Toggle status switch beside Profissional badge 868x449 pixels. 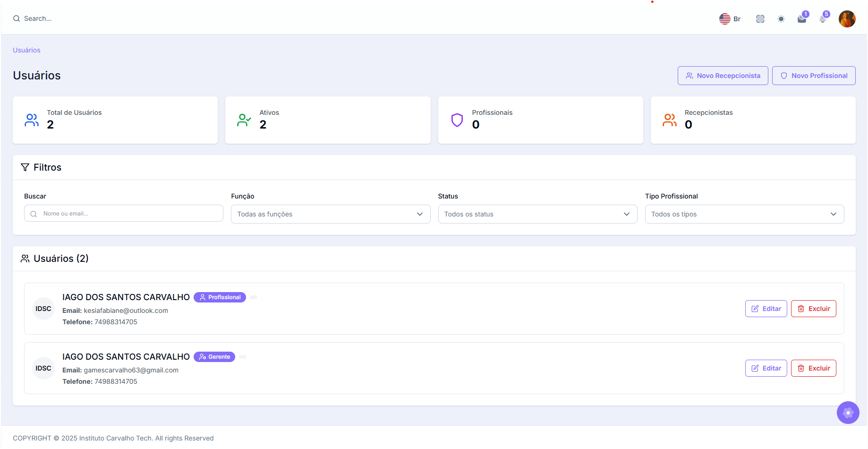(x=254, y=297)
